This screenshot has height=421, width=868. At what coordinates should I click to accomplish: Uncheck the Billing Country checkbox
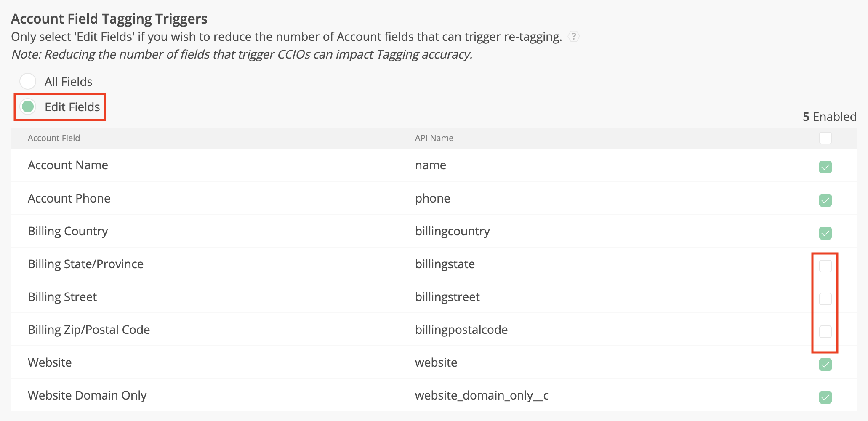pos(825,233)
